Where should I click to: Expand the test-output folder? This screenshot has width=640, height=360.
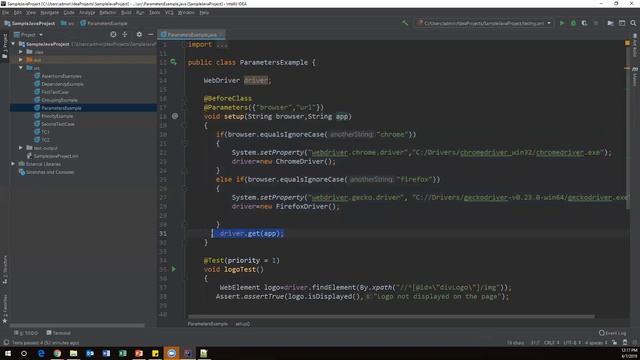[x=21, y=148]
